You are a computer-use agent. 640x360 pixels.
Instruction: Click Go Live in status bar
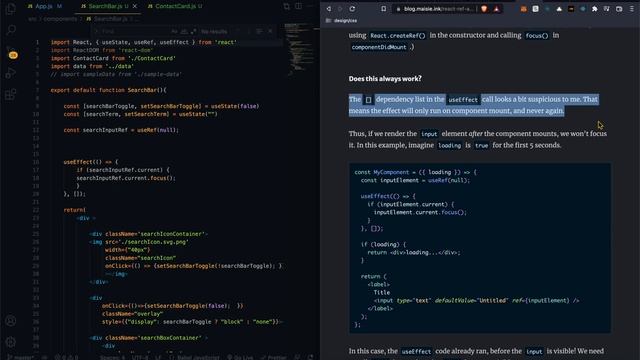point(240,357)
